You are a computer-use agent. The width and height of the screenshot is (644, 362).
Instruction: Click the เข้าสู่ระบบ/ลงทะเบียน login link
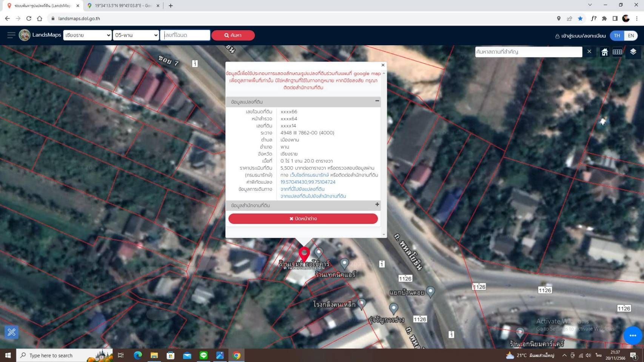click(580, 36)
